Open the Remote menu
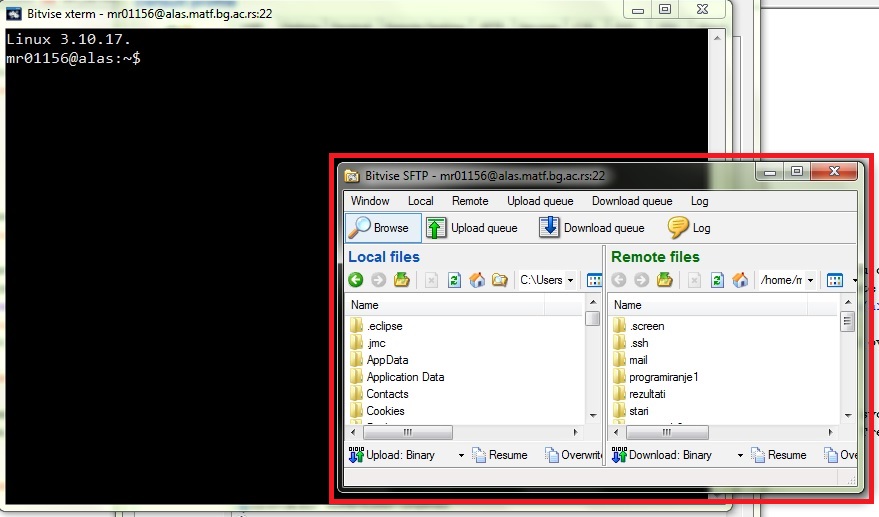879x517 pixels. click(470, 201)
